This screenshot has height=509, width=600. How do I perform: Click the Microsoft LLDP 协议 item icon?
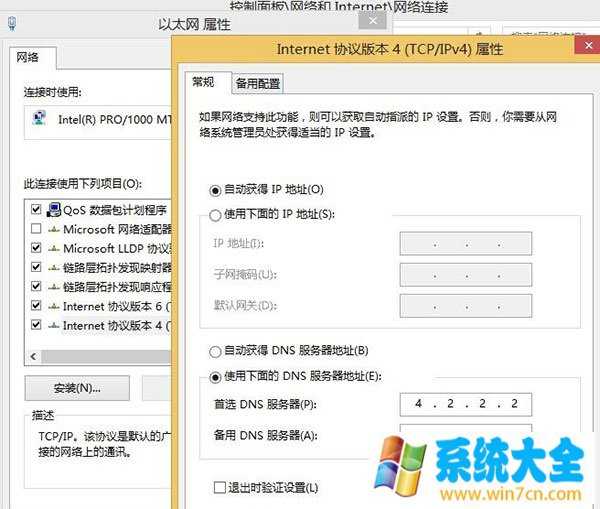tap(53, 248)
